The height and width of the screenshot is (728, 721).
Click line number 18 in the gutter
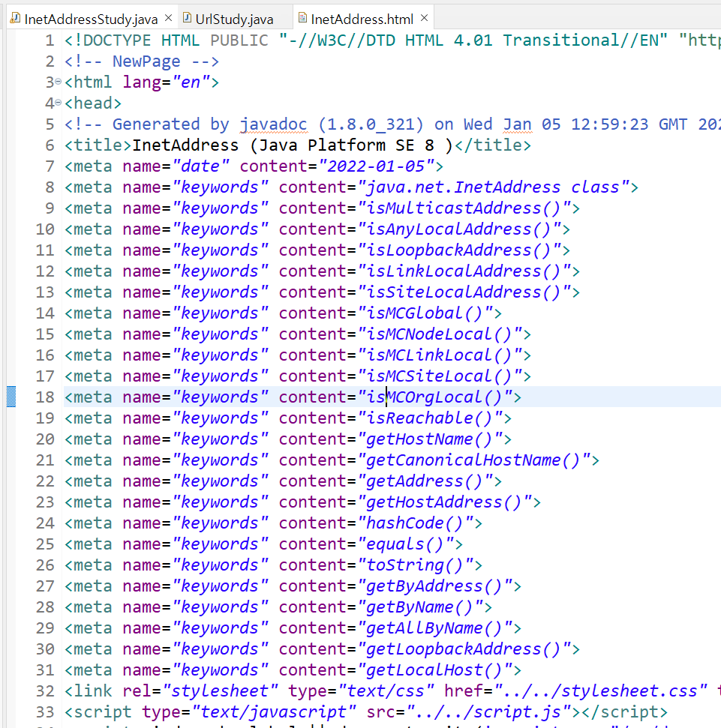click(45, 397)
